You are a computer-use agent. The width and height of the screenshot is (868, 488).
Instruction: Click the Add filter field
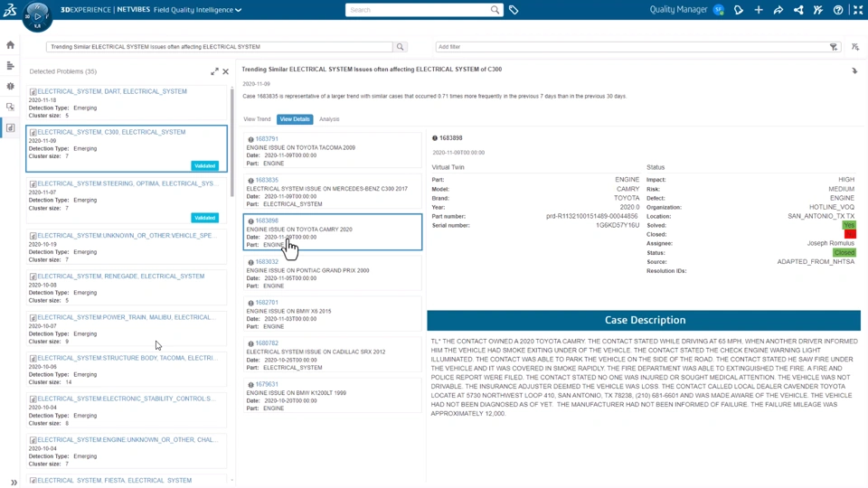point(631,47)
